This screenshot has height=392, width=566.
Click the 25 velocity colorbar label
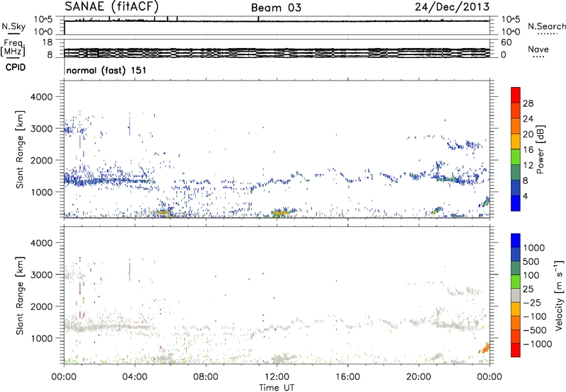pyautogui.click(x=529, y=289)
